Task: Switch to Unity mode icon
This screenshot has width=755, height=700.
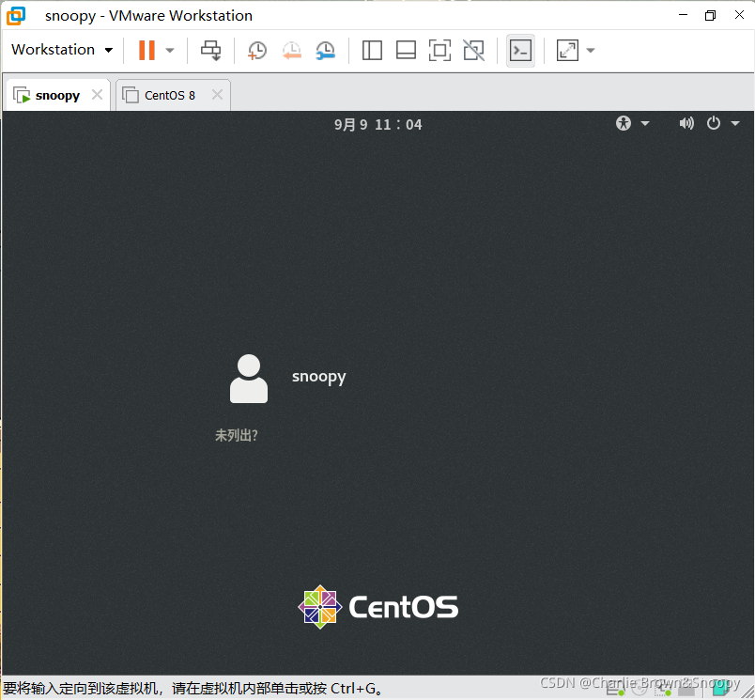Action: point(474,50)
